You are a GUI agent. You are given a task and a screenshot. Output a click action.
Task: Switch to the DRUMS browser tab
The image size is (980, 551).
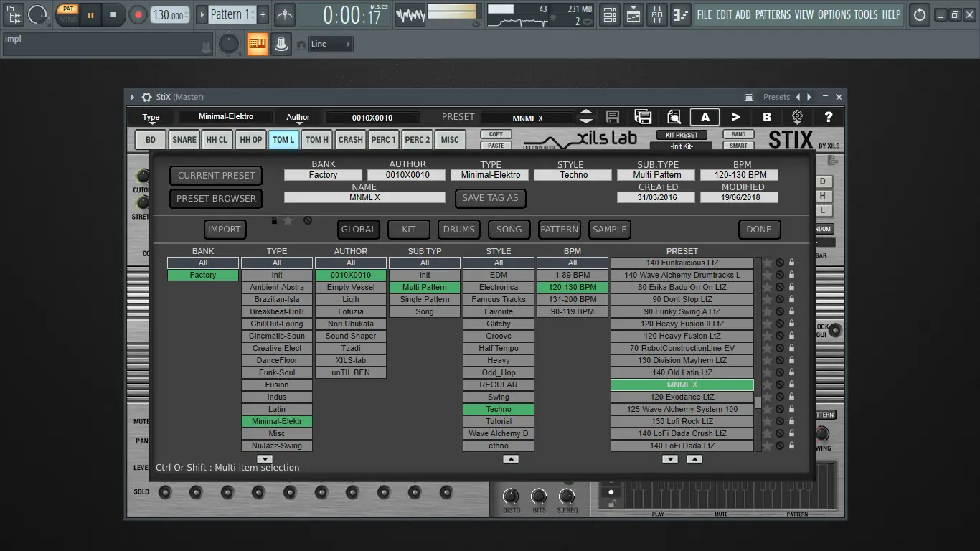[x=458, y=230]
